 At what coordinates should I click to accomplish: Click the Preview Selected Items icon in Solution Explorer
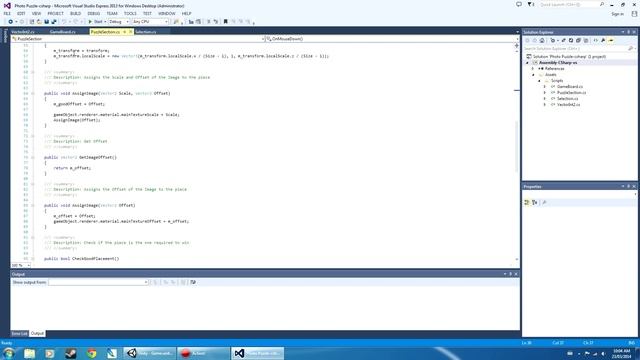tap(611, 40)
